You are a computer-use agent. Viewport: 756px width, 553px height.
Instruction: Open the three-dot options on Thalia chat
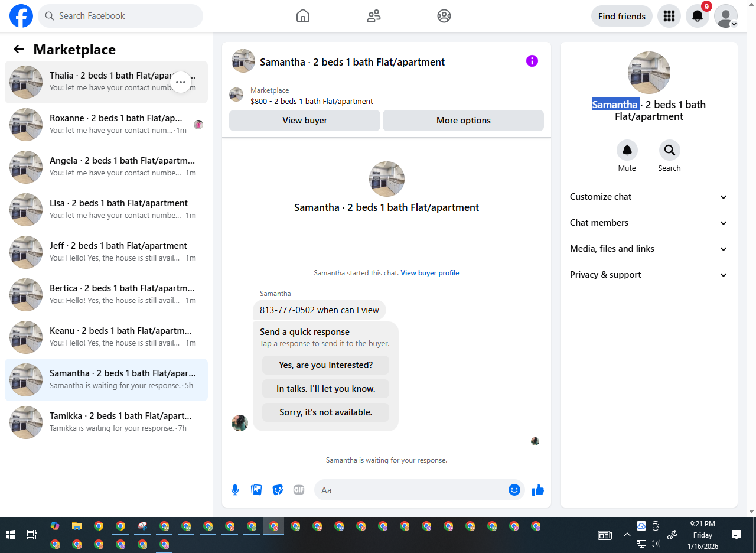(x=181, y=82)
